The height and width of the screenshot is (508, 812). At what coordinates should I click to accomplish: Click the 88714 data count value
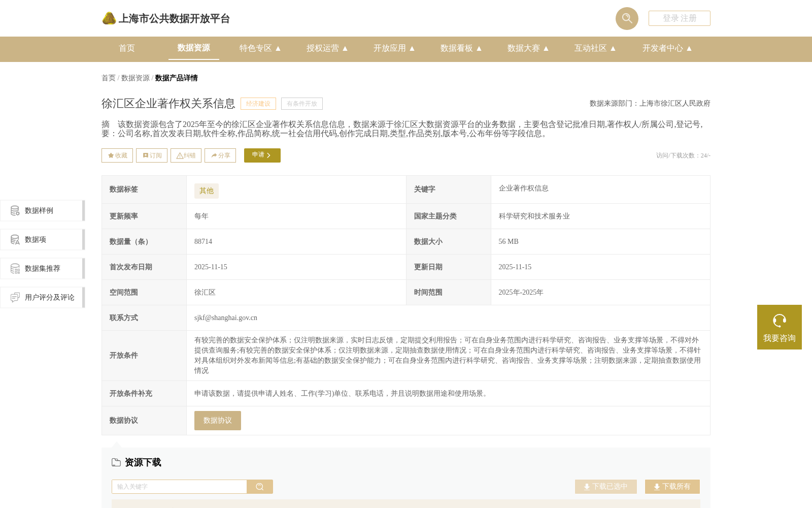point(204,242)
